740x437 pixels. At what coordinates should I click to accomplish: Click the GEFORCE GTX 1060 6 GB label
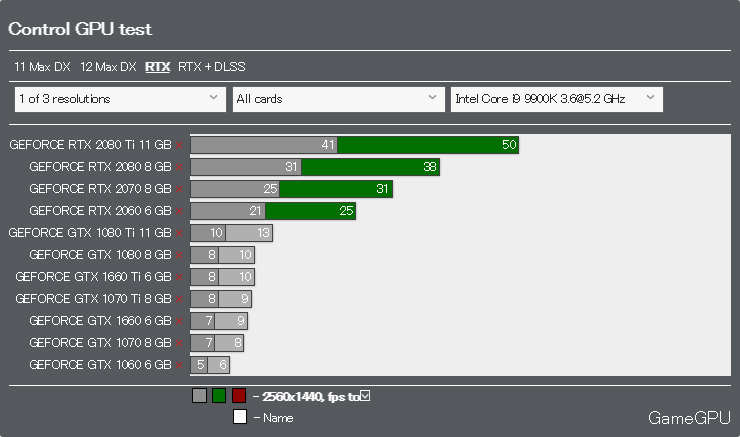[x=100, y=365]
